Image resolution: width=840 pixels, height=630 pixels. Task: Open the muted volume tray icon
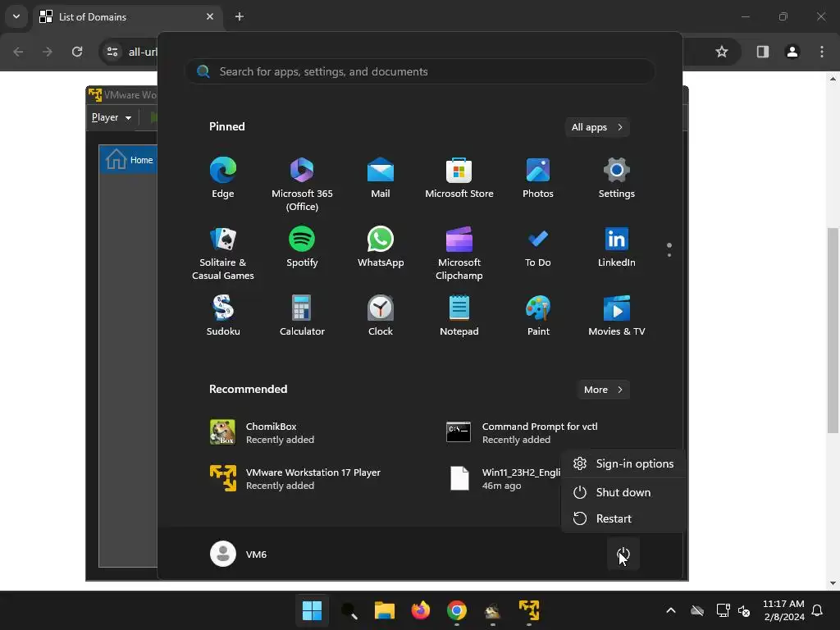coord(743,610)
